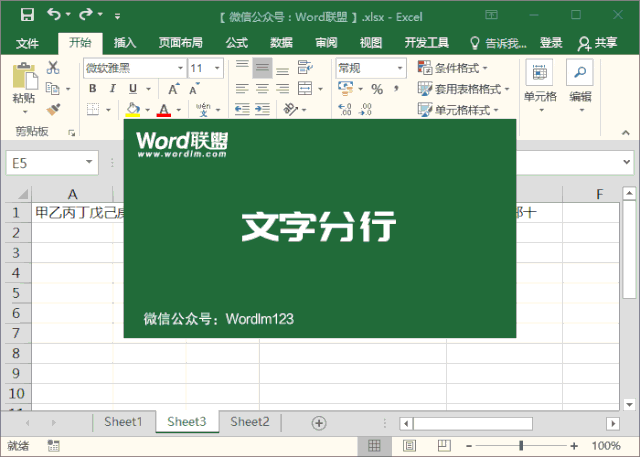The height and width of the screenshot is (457, 640).
Task: Click the text orientation icon
Action: click(x=291, y=109)
